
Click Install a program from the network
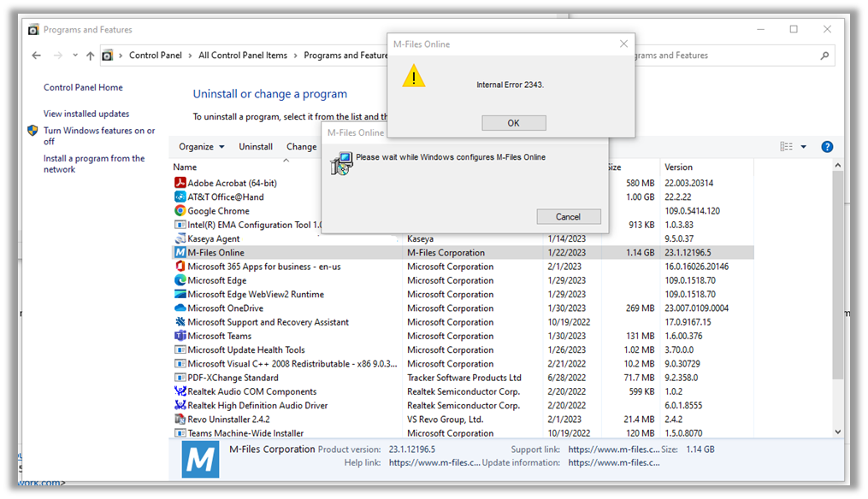[x=94, y=164]
